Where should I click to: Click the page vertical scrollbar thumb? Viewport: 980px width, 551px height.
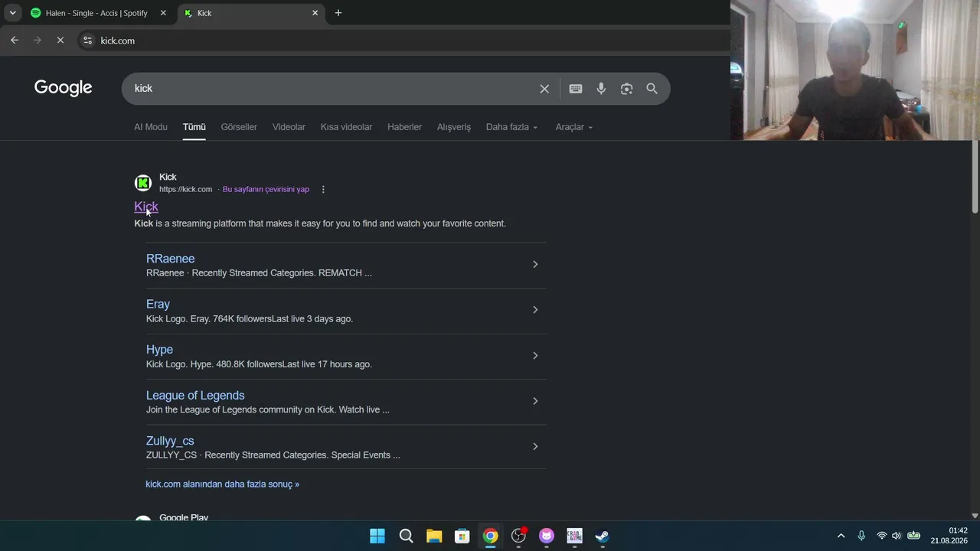975,178
